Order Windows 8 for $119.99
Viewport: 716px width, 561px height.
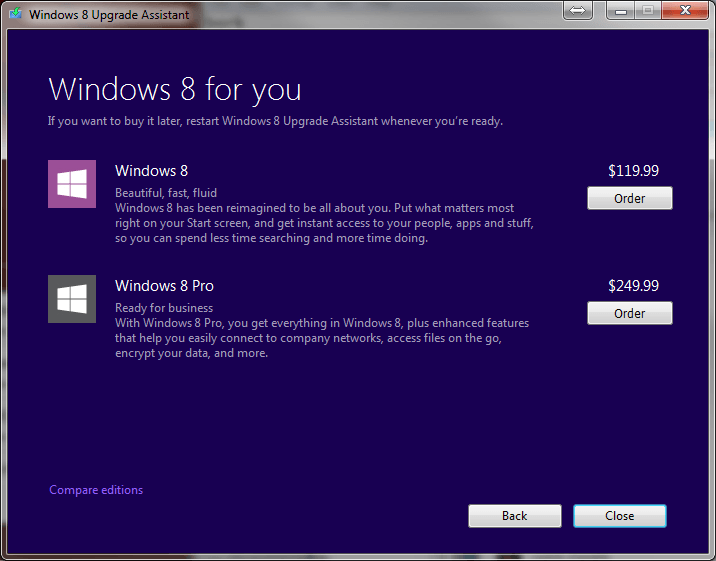[629, 198]
